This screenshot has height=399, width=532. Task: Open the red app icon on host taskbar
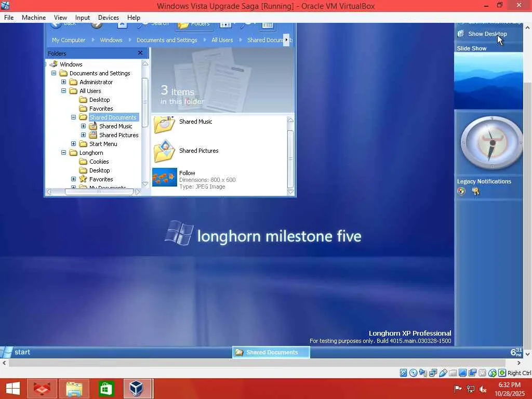click(x=42, y=389)
